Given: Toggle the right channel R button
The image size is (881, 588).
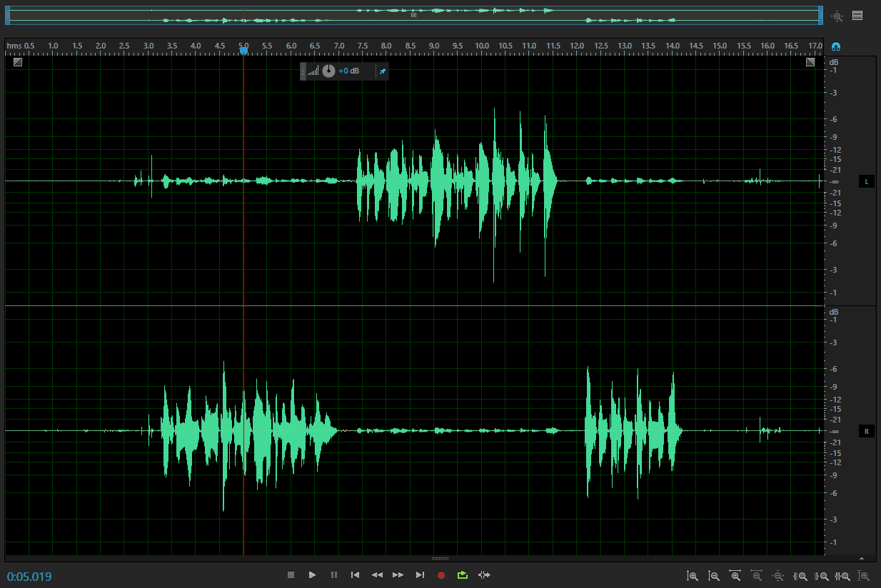Looking at the screenshot, I should 866,432.
